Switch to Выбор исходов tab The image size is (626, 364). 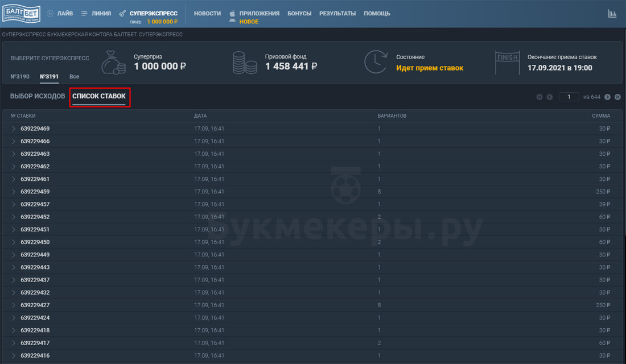coord(38,96)
